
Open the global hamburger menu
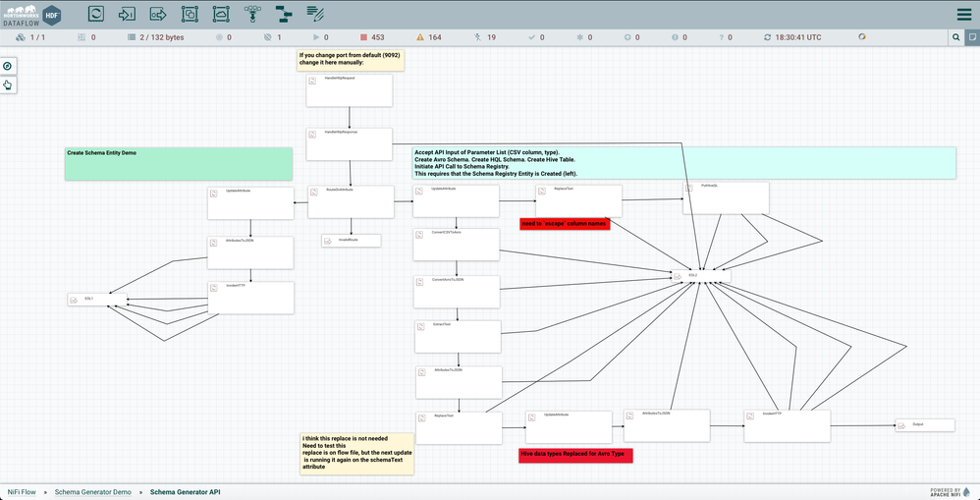[963, 14]
